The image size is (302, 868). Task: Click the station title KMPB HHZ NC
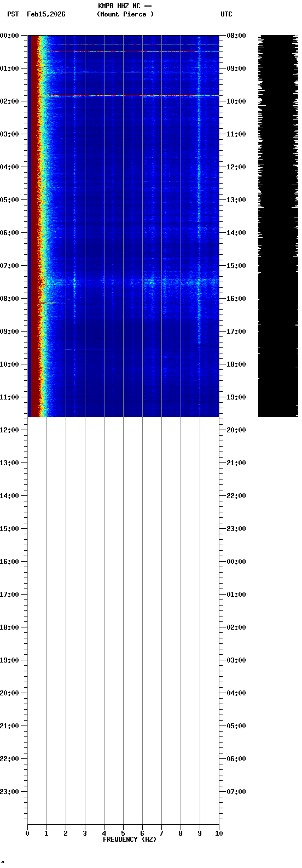click(119, 6)
